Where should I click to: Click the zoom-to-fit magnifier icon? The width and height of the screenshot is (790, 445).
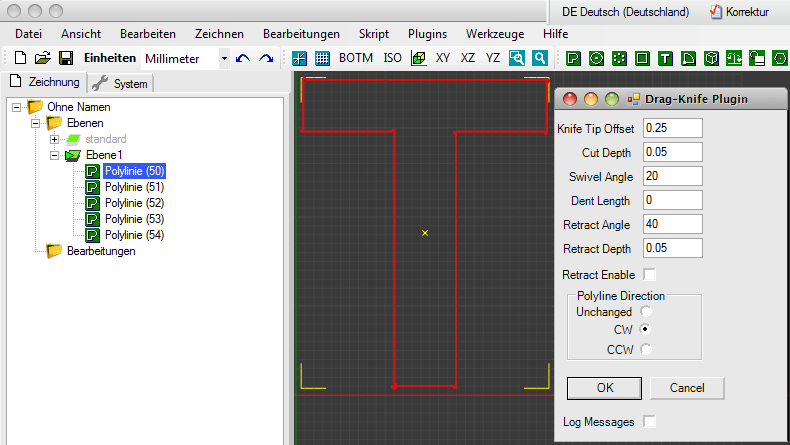click(x=516, y=58)
